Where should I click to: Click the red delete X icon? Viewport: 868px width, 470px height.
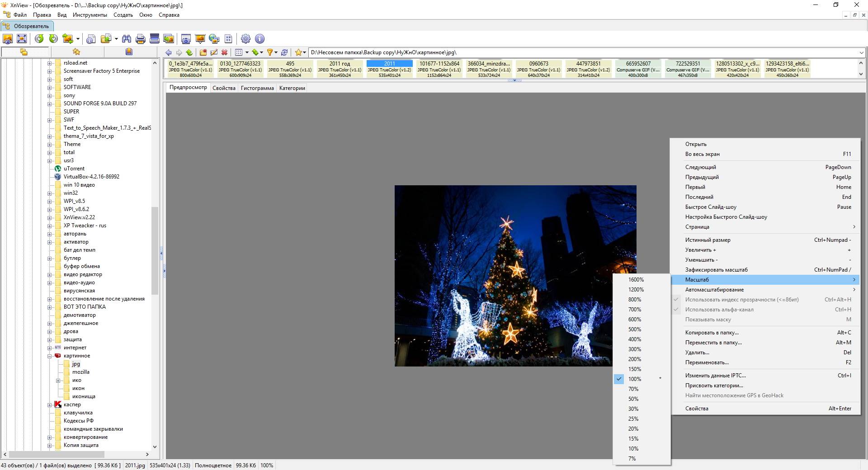[x=224, y=52]
